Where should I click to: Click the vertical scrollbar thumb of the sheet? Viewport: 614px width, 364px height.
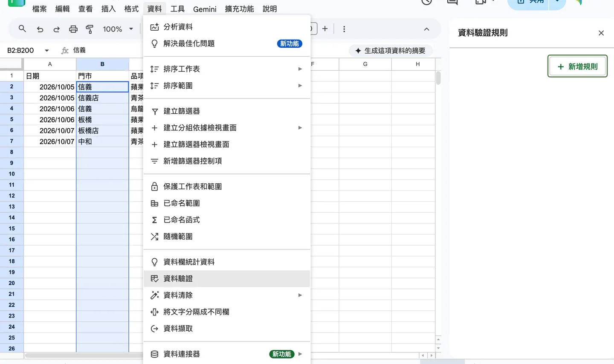438,78
